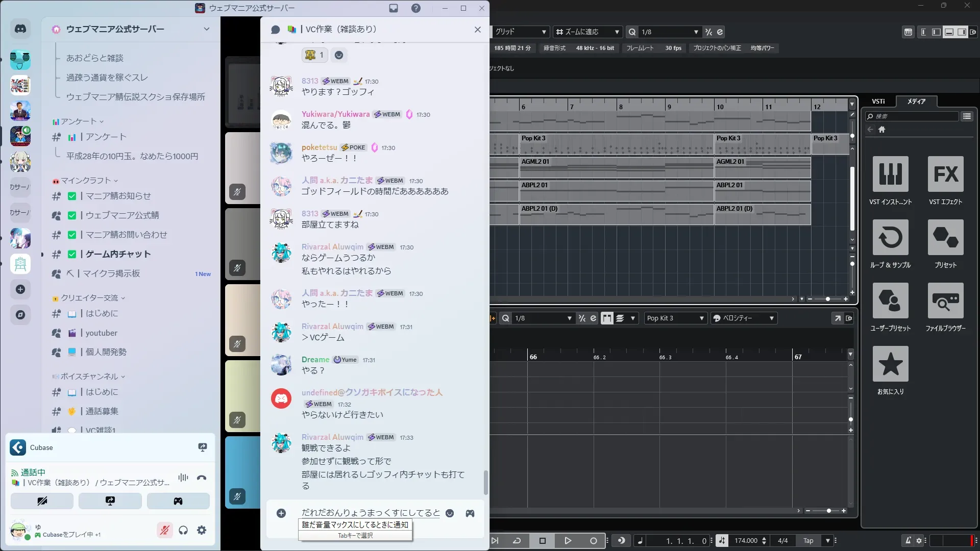Open the ズームに適応 dropdown
The height and width of the screenshot is (551, 980).
coord(588,32)
